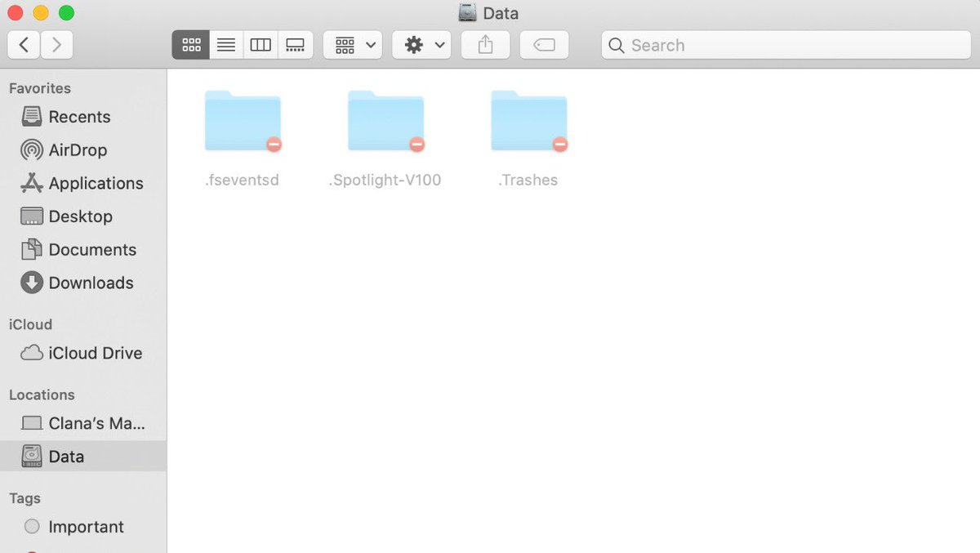Click the Edit Tags icon in the toolbar
The width and height of the screenshot is (980, 553).
(x=544, y=44)
